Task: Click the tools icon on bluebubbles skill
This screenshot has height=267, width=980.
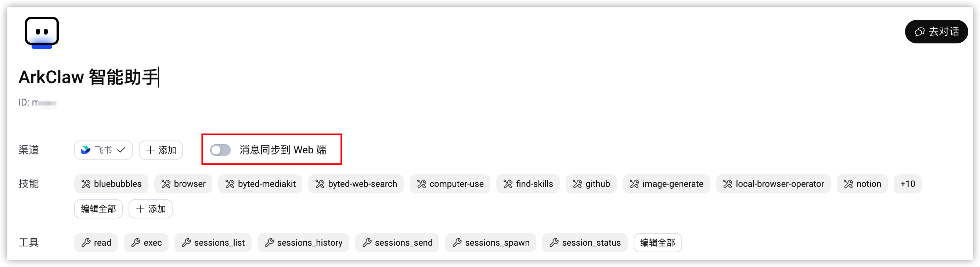Action: pyautogui.click(x=86, y=184)
